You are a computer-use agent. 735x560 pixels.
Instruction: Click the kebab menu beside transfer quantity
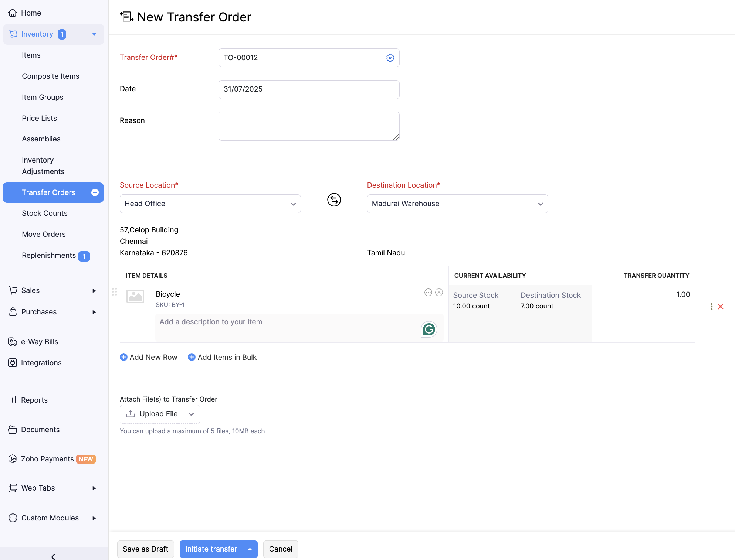[x=712, y=307]
